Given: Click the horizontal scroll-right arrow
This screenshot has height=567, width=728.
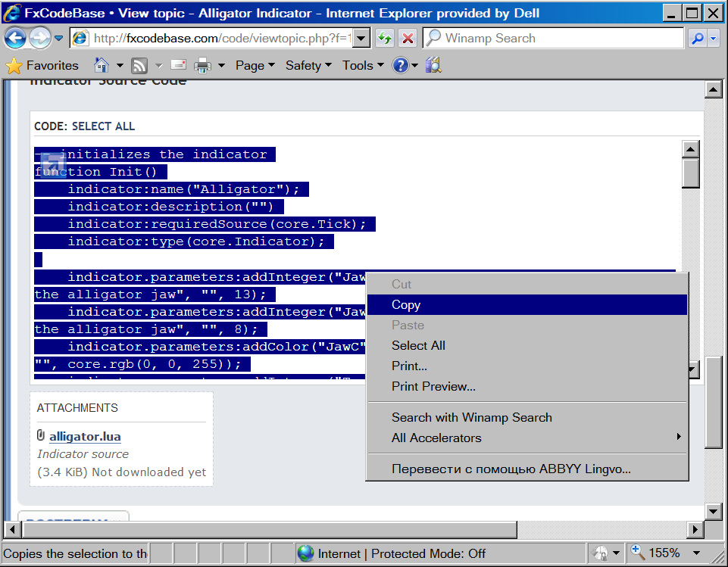Looking at the screenshot, I should tap(695, 529).
